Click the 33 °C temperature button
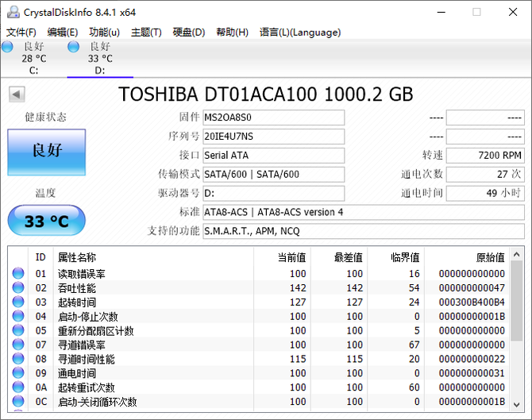 click(46, 221)
